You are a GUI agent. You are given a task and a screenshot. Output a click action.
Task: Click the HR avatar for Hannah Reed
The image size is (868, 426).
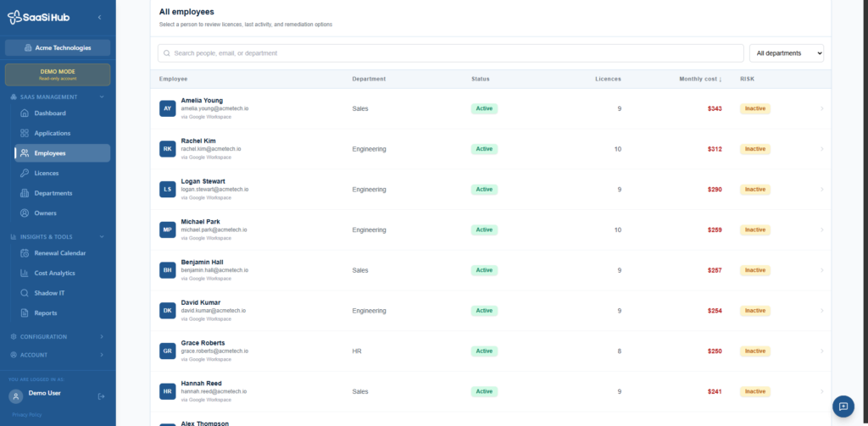coord(167,391)
